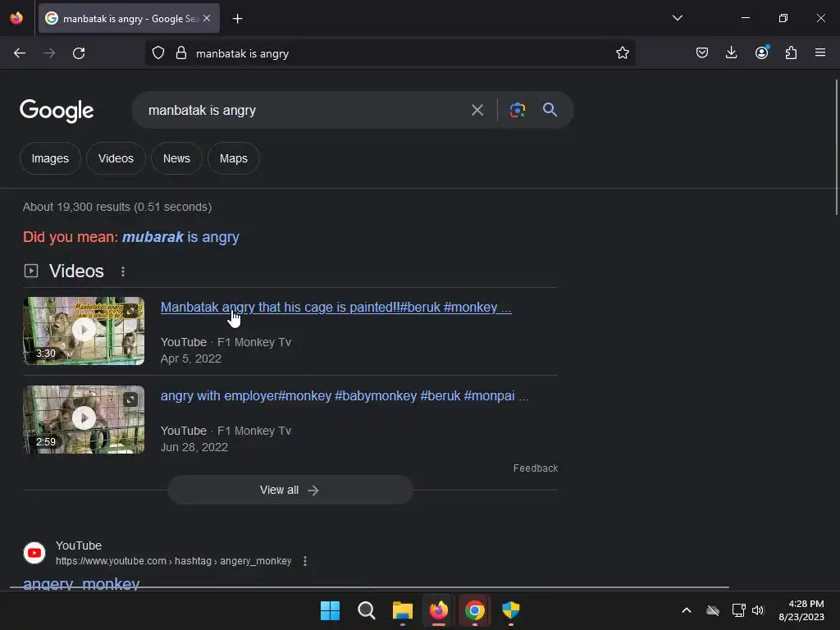Open YouTube result options three dots

[305, 561]
